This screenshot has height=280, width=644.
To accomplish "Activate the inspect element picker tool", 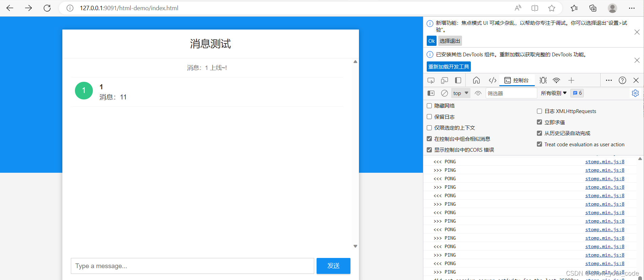I will click(x=431, y=80).
